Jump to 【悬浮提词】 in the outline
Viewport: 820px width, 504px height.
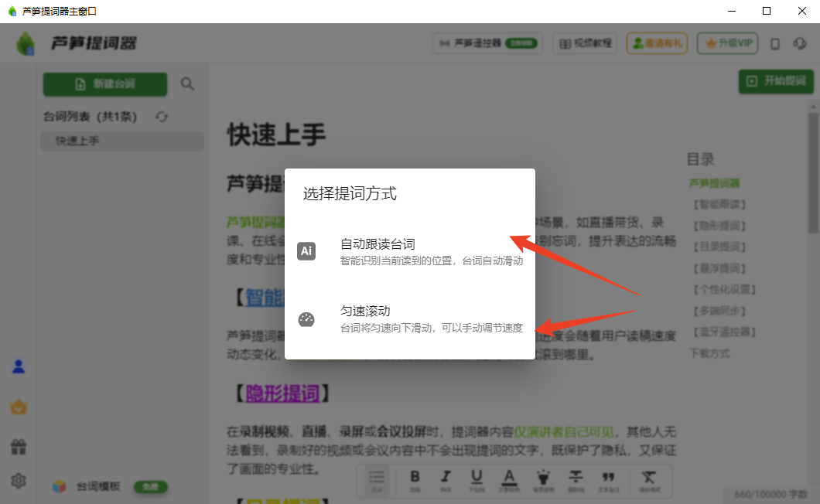coord(719,268)
